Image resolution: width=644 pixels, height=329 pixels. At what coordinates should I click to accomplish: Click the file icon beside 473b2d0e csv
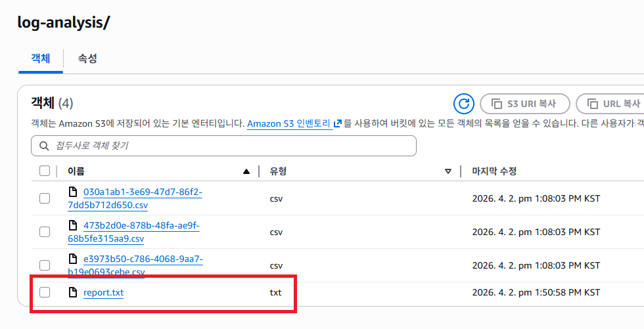(x=74, y=225)
